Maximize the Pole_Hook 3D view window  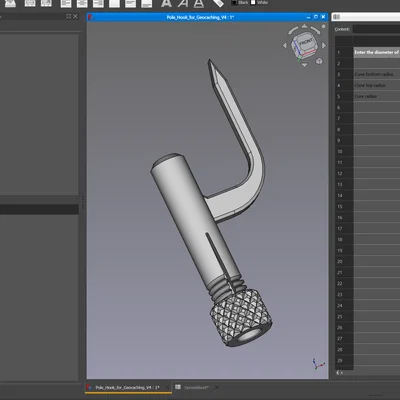[x=316, y=17]
